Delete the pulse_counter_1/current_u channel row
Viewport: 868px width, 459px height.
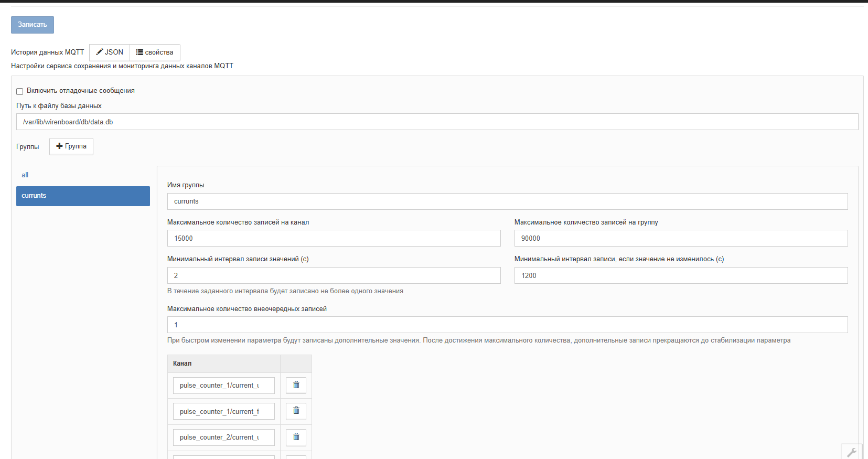[x=296, y=385]
